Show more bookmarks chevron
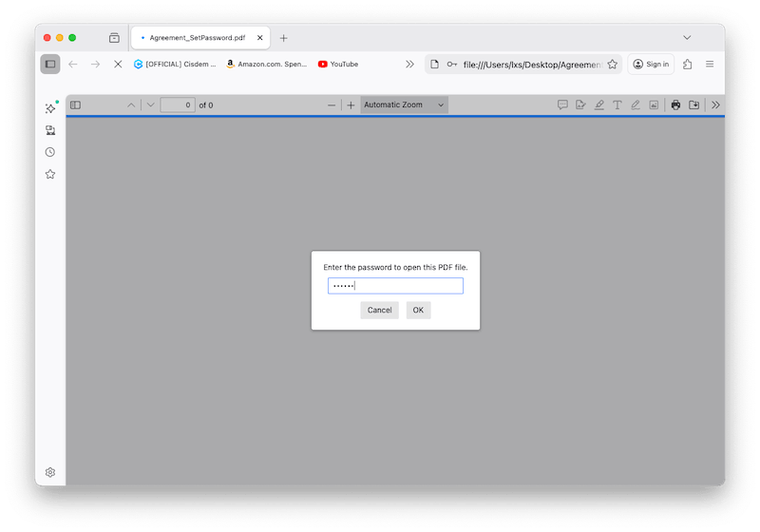The image size is (760, 532). (x=409, y=64)
